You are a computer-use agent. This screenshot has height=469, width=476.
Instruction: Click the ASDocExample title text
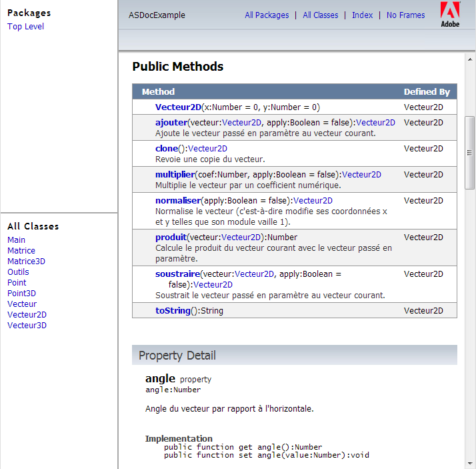click(x=157, y=15)
